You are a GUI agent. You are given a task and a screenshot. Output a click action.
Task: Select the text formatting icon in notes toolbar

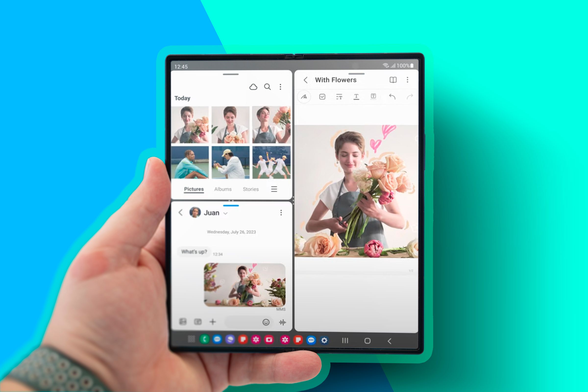coord(356,96)
